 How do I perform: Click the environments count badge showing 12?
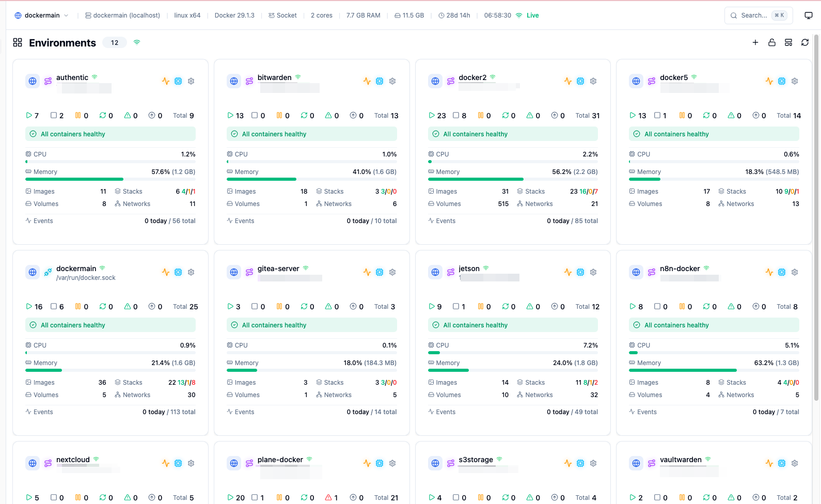(115, 43)
